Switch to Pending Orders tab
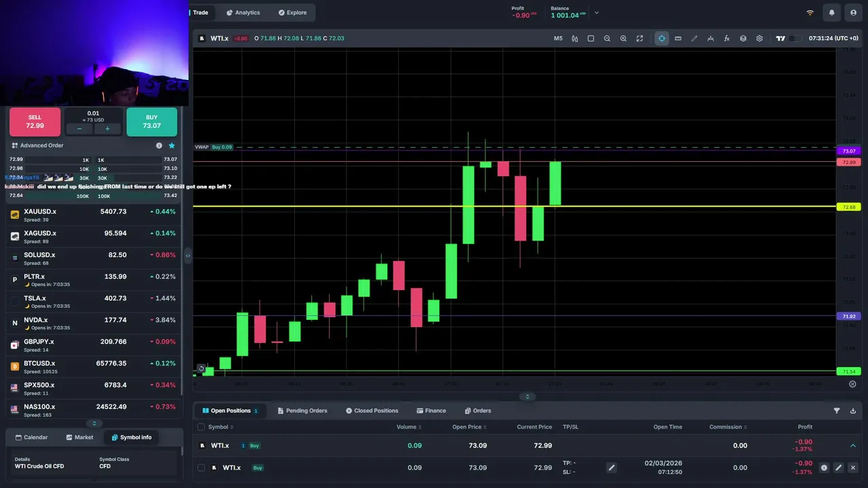 pyautogui.click(x=302, y=411)
